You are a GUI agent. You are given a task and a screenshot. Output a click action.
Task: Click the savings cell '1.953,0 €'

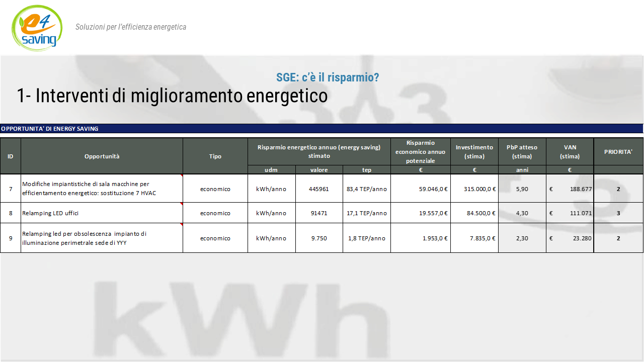[x=421, y=238]
